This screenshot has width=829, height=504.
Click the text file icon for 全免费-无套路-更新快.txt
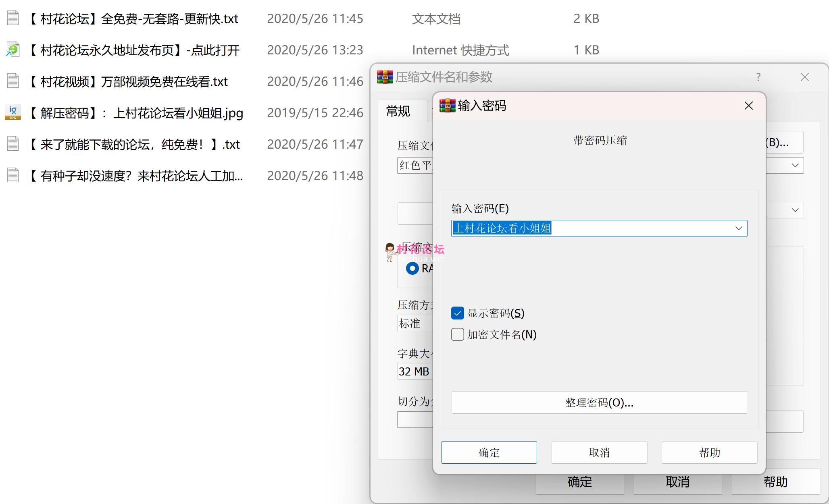pyautogui.click(x=13, y=18)
